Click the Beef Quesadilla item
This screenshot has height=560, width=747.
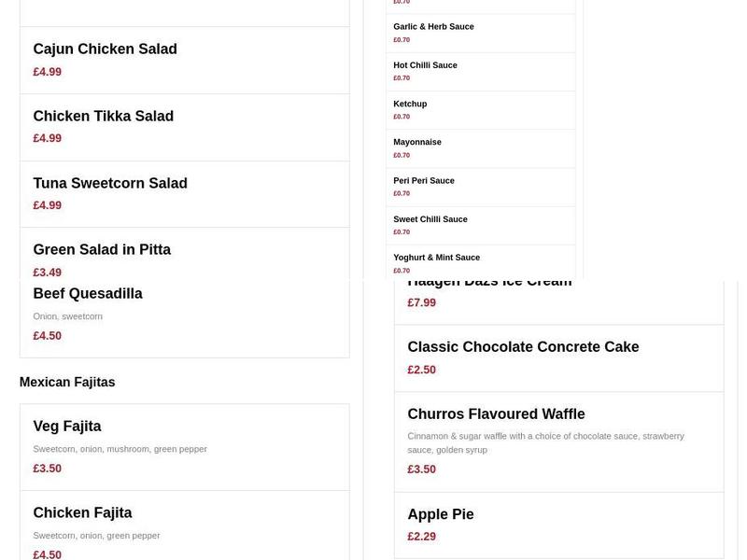pyautogui.click(x=87, y=293)
